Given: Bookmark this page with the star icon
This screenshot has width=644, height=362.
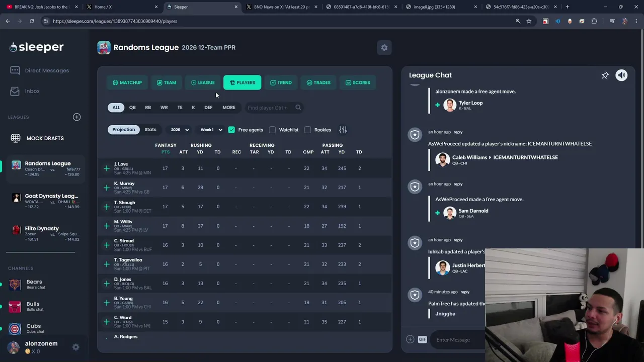Looking at the screenshot, I should 529,21.
